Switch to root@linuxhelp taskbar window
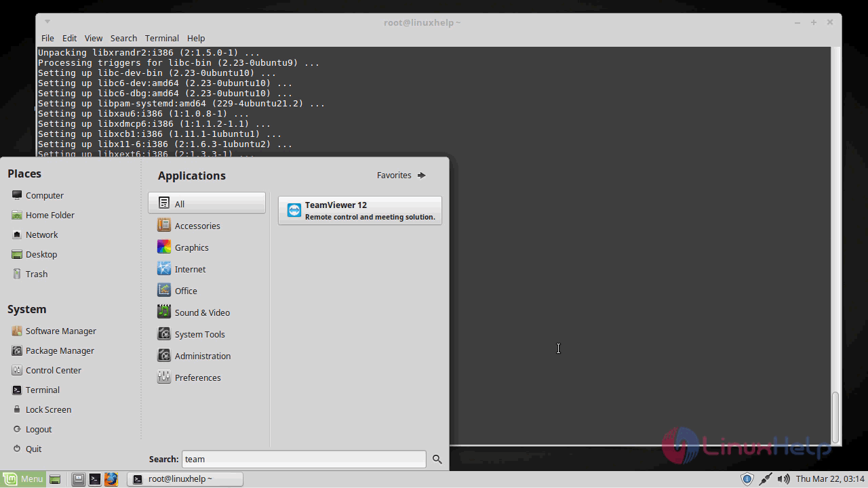 (x=186, y=479)
